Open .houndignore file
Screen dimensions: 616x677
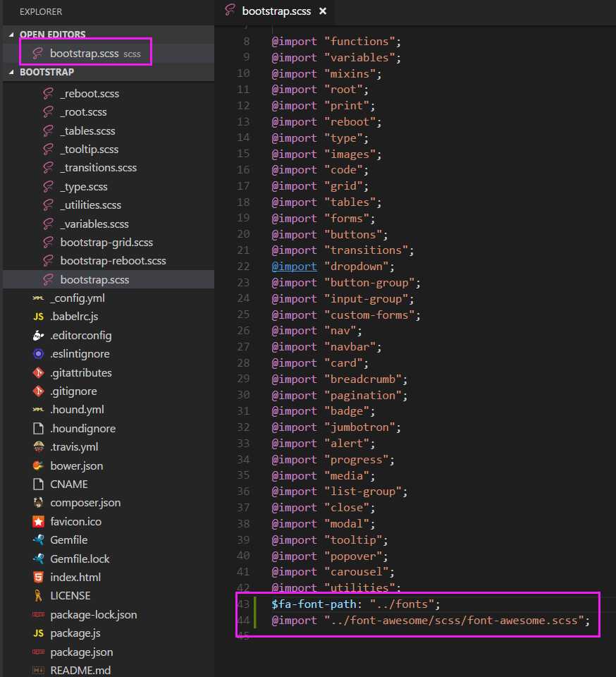pos(83,429)
